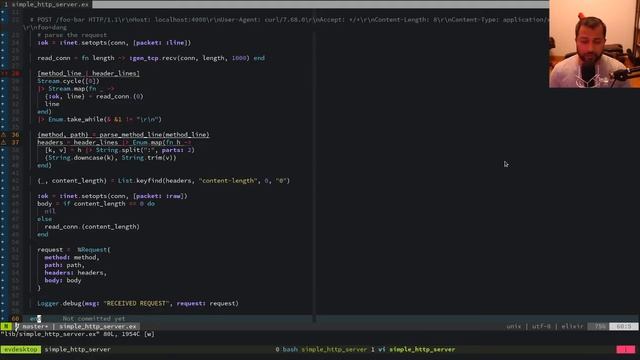Click the webcam video overlay
This screenshot has width=640, height=360.
[x=594, y=44]
